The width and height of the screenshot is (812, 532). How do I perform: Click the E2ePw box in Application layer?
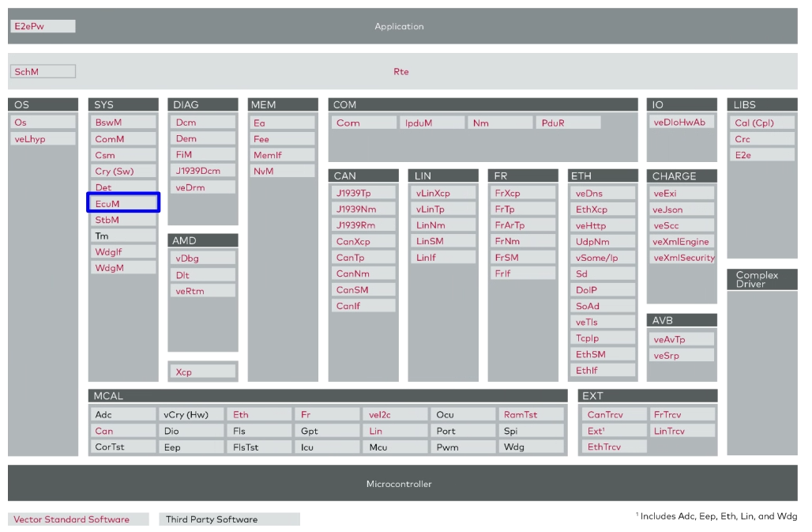point(43,26)
